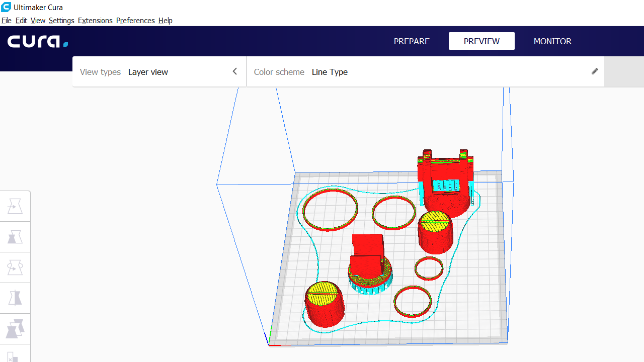The height and width of the screenshot is (362, 644).
Task: Open the Settings menu
Action: pos(61,21)
